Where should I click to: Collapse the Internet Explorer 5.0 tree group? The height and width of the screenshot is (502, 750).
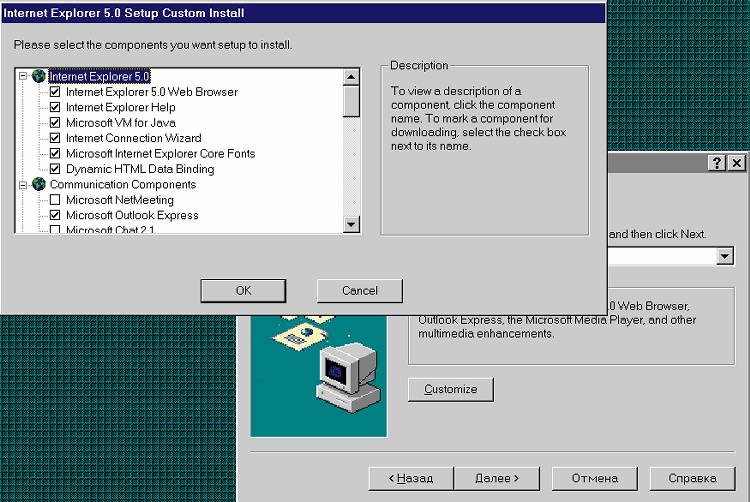(22, 76)
